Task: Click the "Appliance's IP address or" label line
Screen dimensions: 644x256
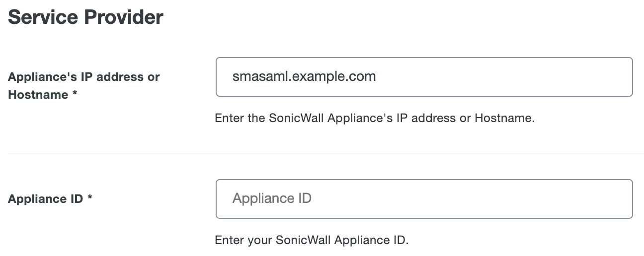Action: point(84,77)
